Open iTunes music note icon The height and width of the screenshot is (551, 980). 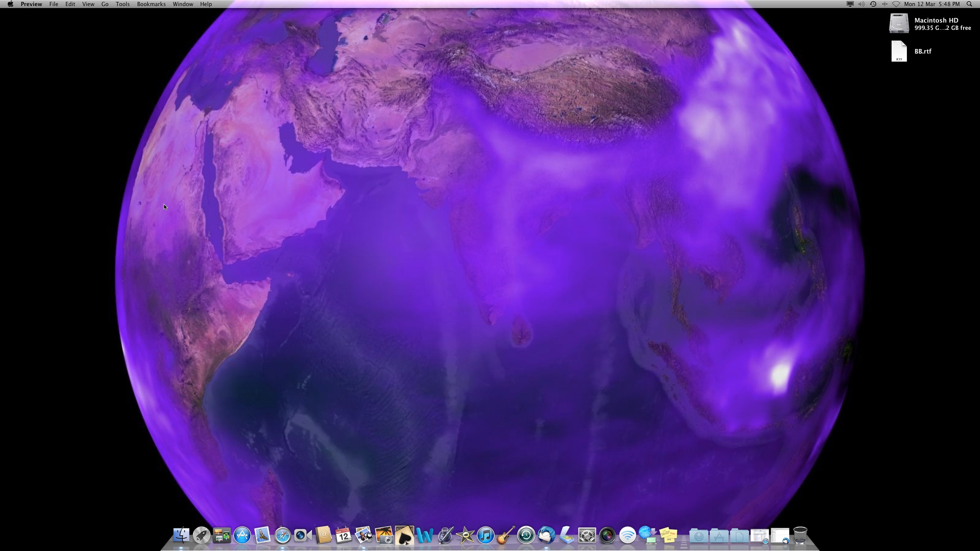(485, 535)
